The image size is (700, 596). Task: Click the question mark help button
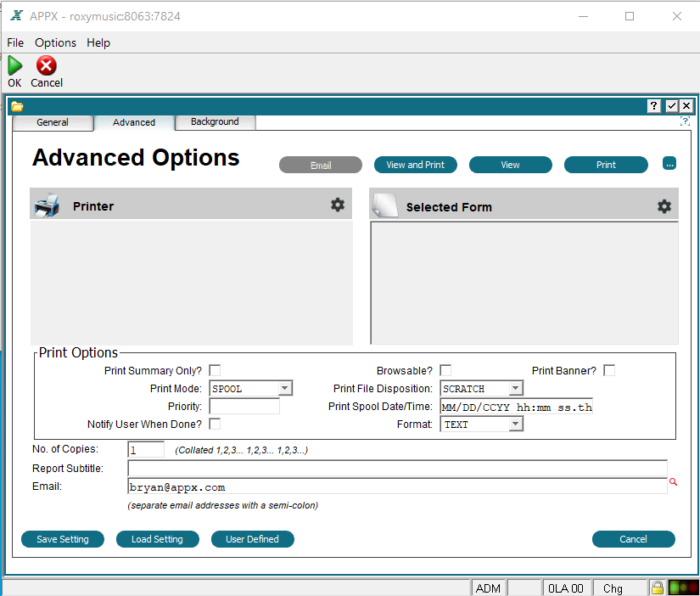point(654,106)
